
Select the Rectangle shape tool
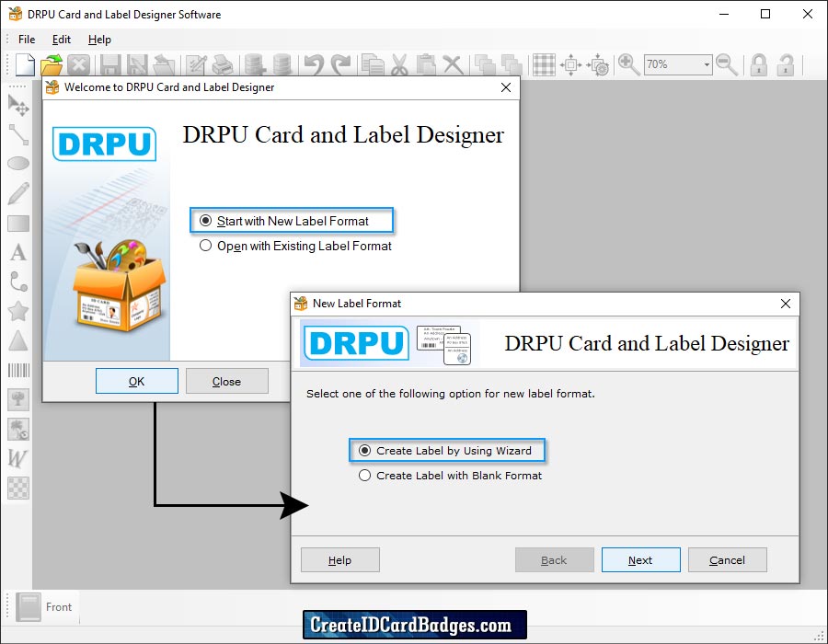tap(18, 224)
